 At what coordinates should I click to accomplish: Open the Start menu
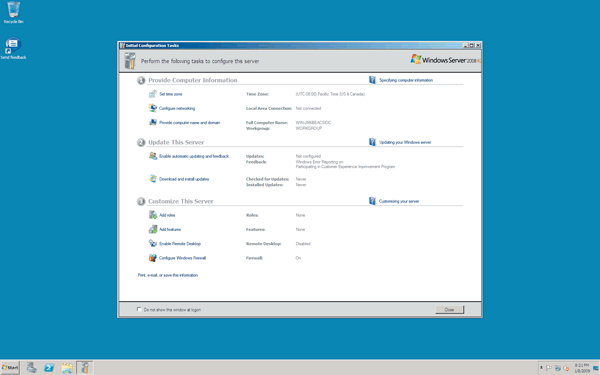tap(10, 368)
